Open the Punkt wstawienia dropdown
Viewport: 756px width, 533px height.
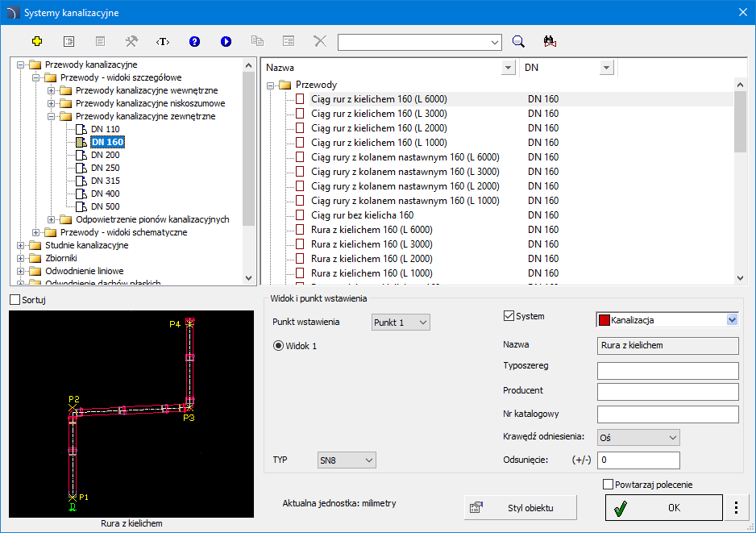401,323
